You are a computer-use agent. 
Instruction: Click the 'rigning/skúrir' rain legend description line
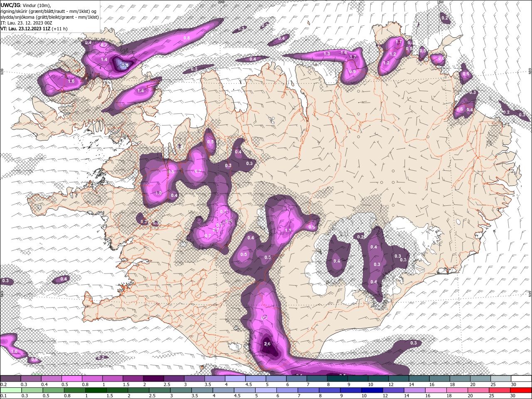pyautogui.click(x=48, y=11)
